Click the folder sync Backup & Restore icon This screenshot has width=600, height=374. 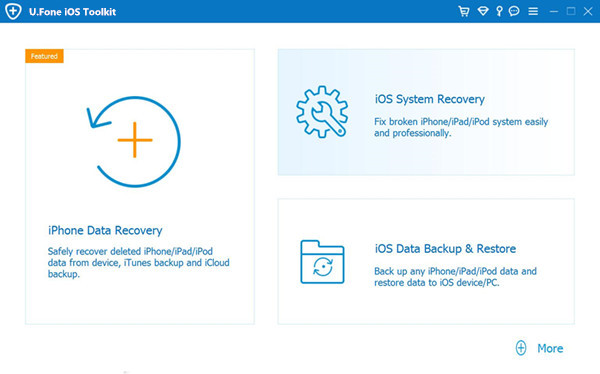pos(322,262)
